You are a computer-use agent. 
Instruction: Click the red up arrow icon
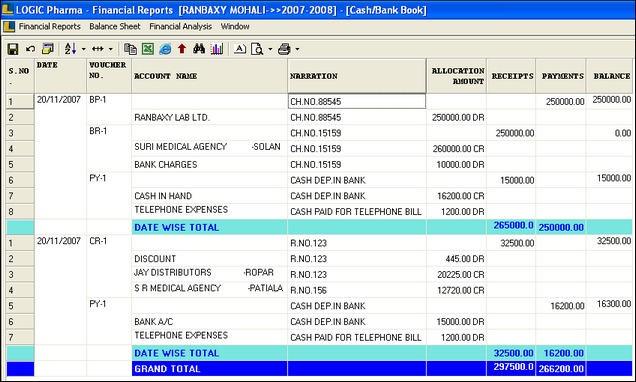(x=182, y=49)
